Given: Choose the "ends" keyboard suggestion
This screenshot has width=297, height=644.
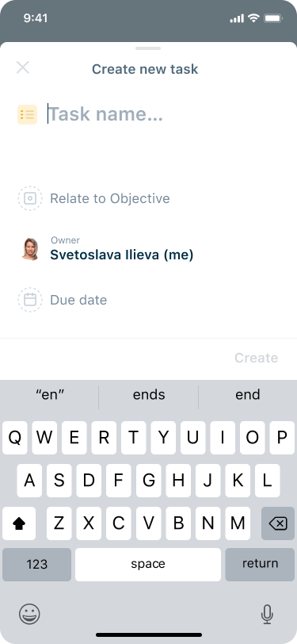Looking at the screenshot, I should pyautogui.click(x=149, y=395).
